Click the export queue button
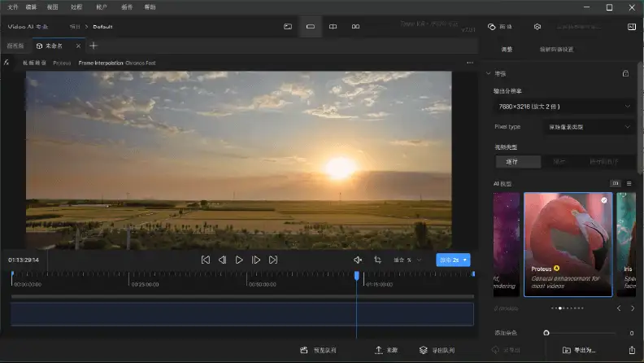The height and width of the screenshot is (363, 644). [437, 350]
